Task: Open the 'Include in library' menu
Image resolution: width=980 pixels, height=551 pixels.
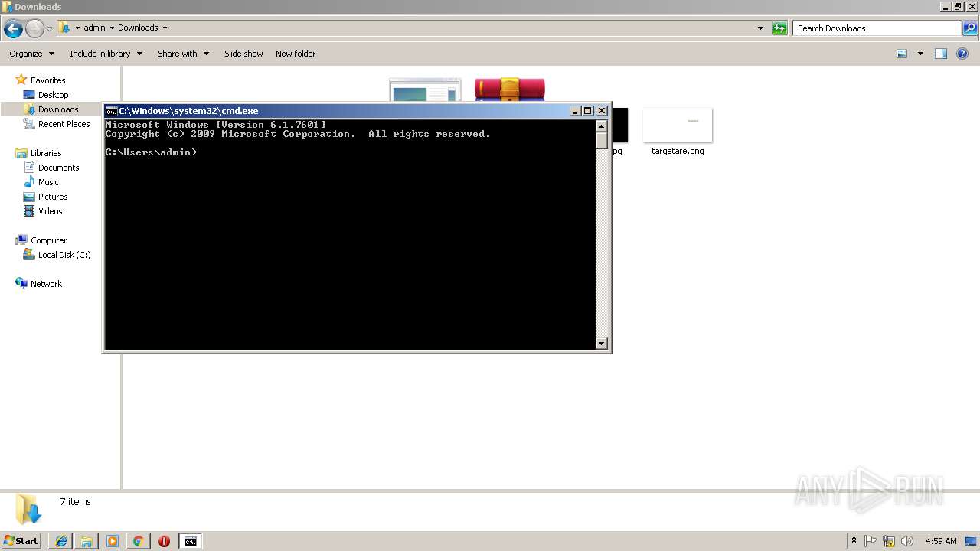Action: tap(106, 54)
